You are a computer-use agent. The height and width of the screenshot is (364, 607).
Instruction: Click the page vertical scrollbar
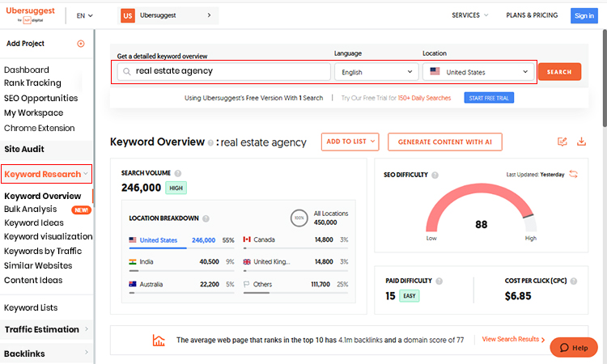point(605,78)
